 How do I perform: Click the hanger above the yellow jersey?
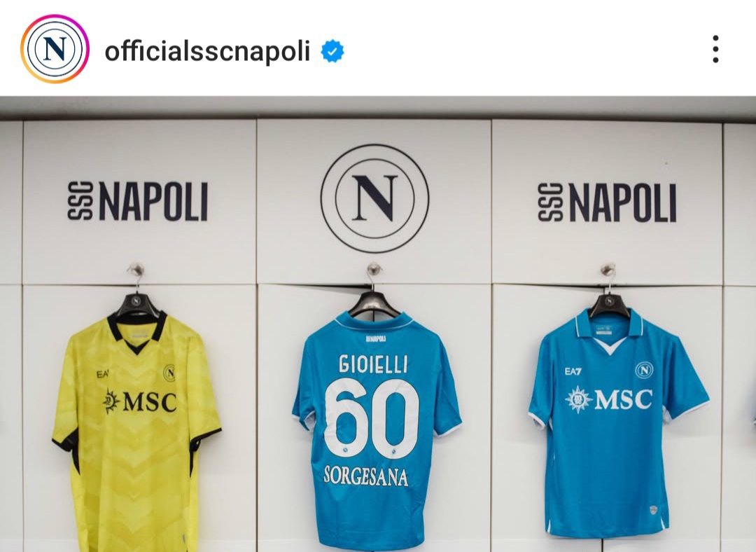point(136,290)
